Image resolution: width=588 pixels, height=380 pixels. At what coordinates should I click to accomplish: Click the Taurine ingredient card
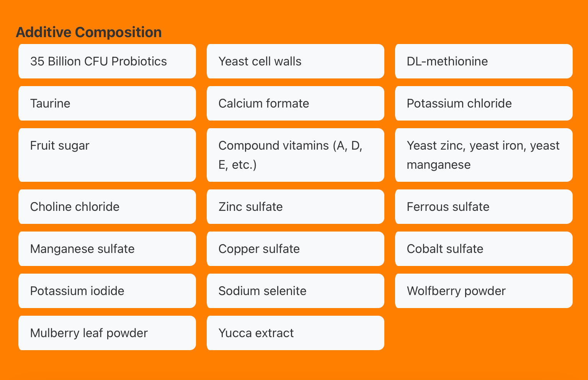(107, 103)
